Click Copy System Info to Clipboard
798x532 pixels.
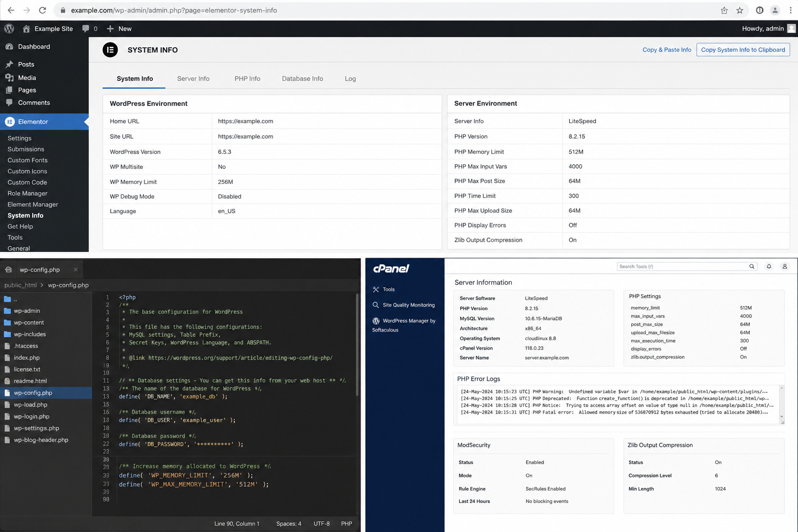click(x=743, y=50)
